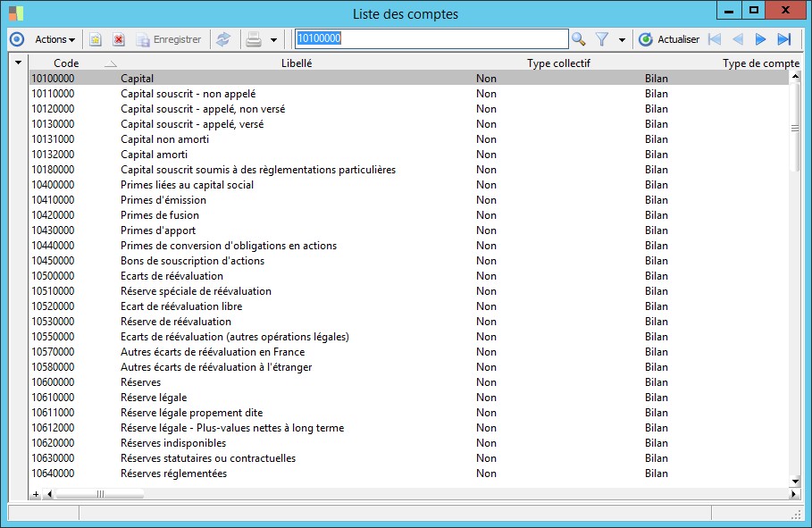812x528 pixels.
Task: Click the scroll up arrow of vertical scrollbar
Action: point(795,76)
